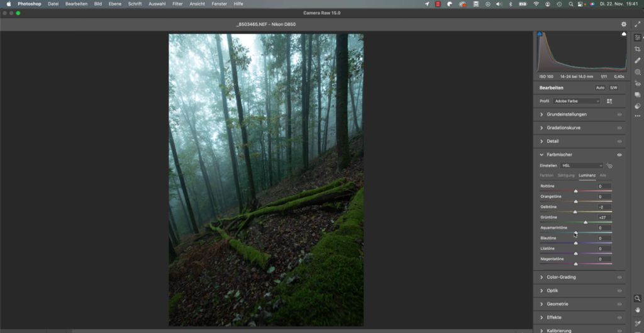The width and height of the screenshot is (644, 333).
Task: Click the Grüntöne value field +27
Action: tap(604, 217)
